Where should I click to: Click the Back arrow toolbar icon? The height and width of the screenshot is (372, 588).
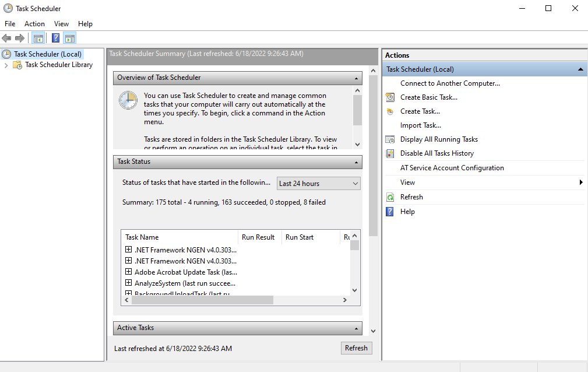pos(6,38)
